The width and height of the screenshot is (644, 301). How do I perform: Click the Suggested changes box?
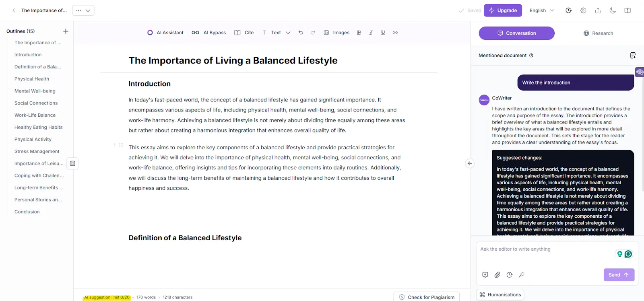563,192
